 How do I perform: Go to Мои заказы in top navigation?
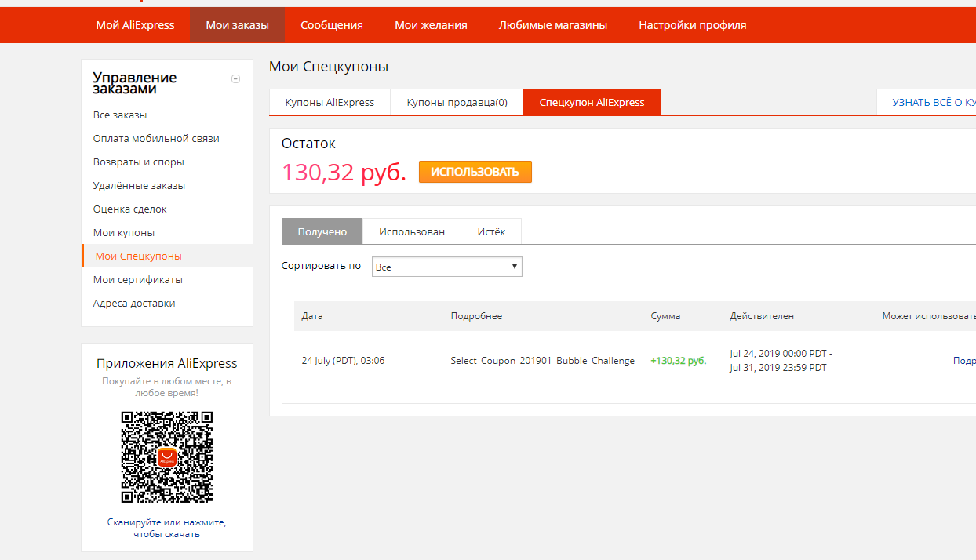[237, 25]
